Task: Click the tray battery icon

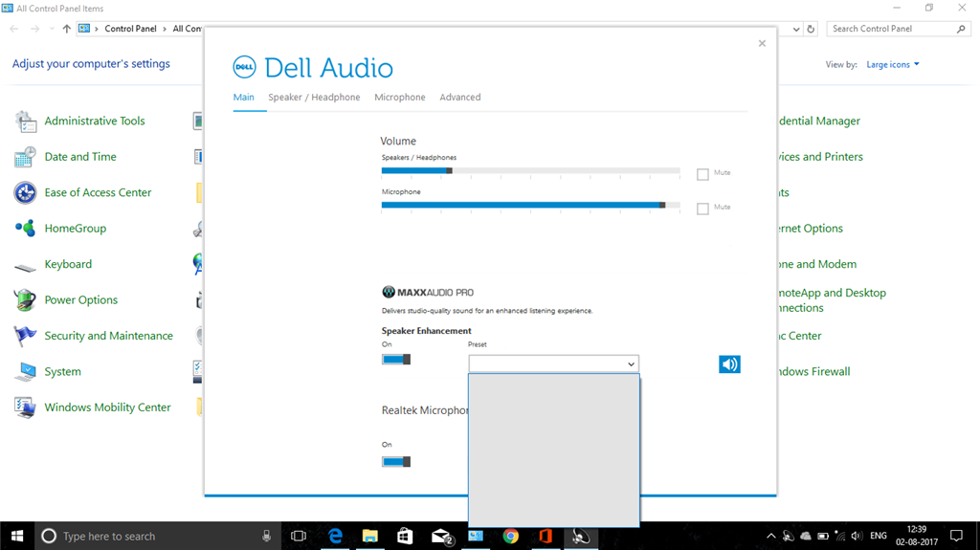Action: (823, 537)
